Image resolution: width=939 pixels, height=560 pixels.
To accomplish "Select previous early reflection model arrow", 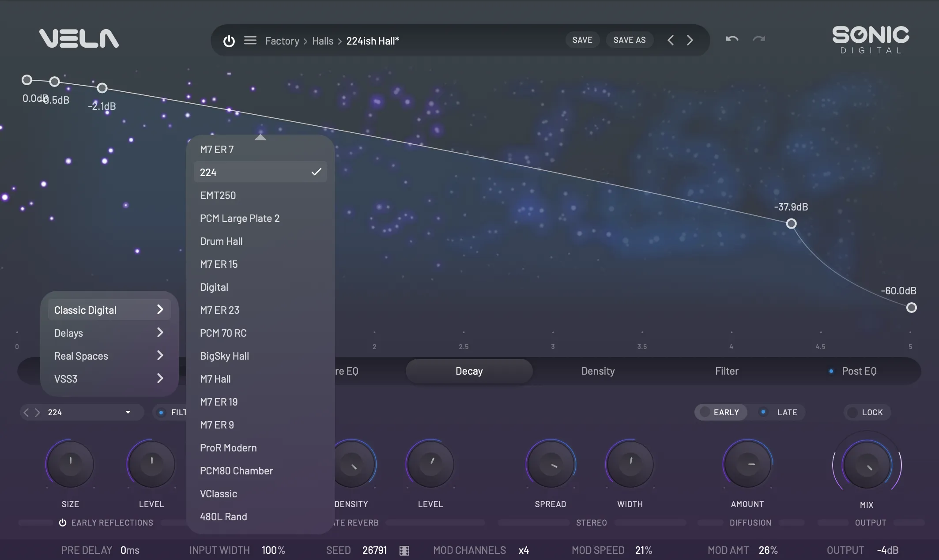I will point(26,412).
